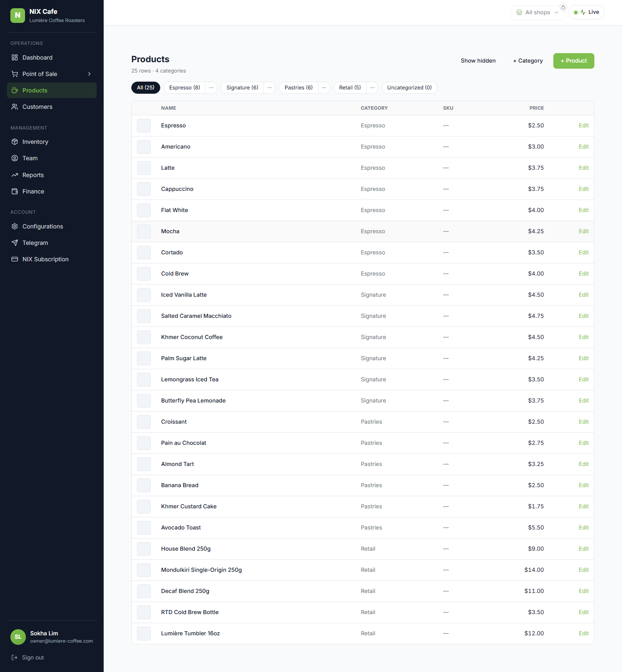This screenshot has height=672, width=622.
Task: Click the House Blend 250g thumbnail
Action: point(144,549)
